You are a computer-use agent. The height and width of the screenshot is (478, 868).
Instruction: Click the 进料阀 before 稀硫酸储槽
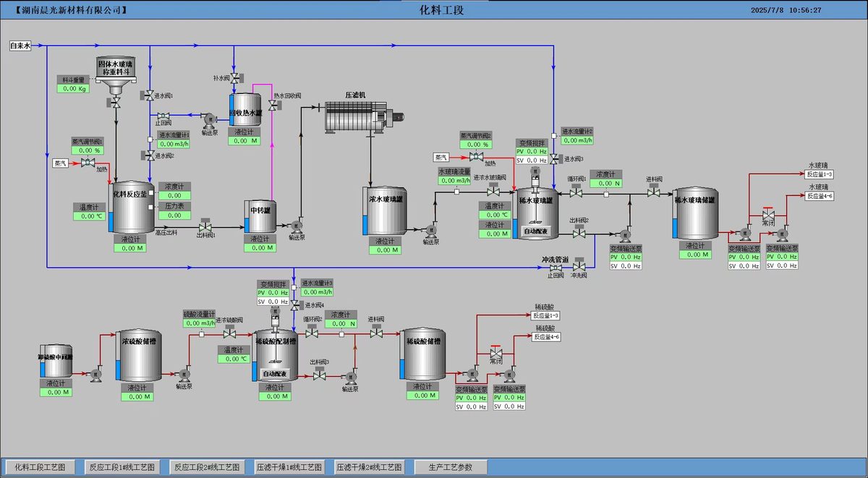pyautogui.click(x=376, y=333)
